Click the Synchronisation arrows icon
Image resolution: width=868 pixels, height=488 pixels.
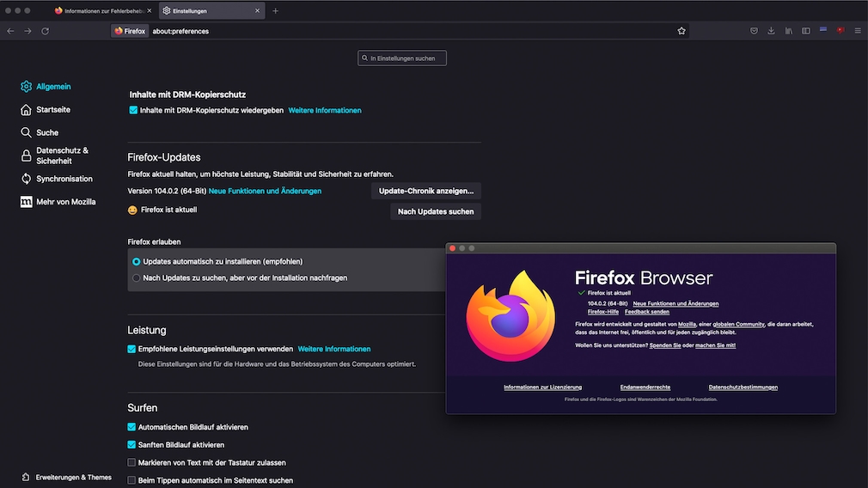pos(26,179)
